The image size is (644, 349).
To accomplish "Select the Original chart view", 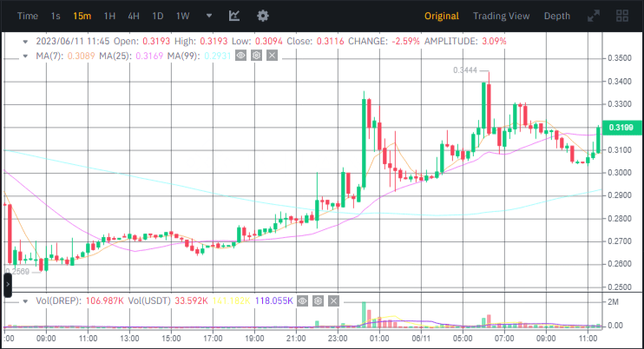I will coord(442,16).
